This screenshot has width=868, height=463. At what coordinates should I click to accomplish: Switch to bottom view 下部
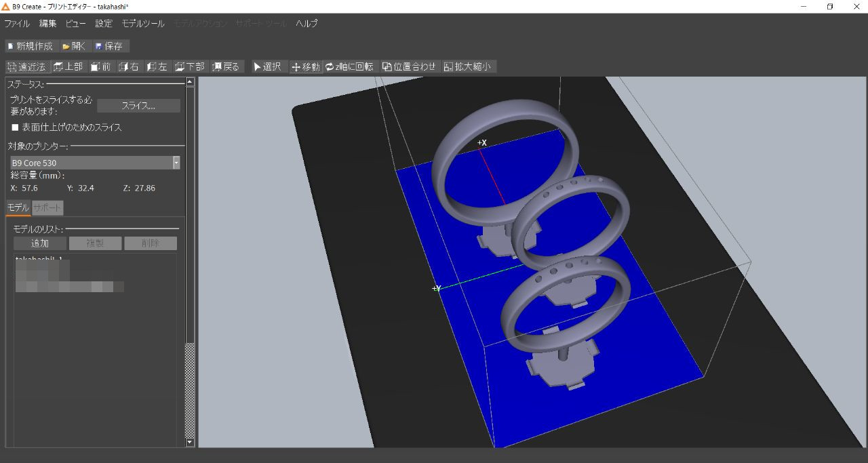coord(190,66)
